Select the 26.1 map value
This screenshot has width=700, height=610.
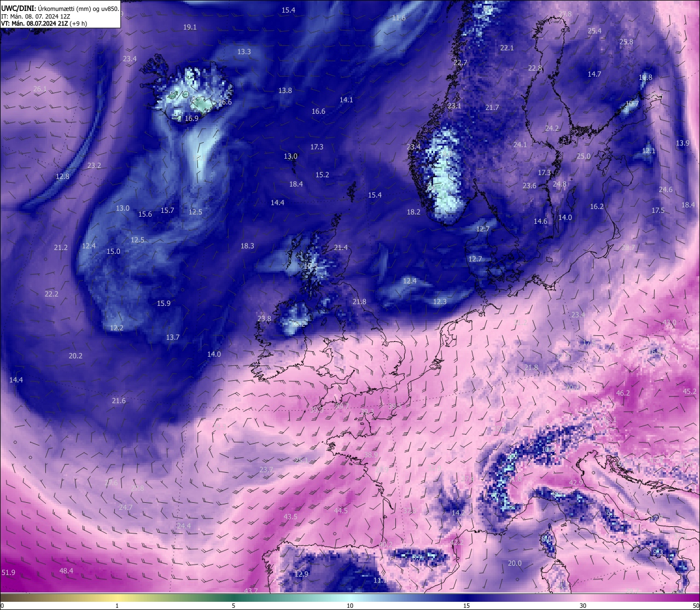pos(40,89)
